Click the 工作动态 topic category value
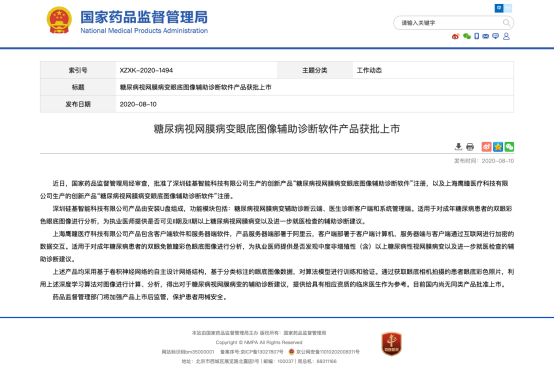Image resolution: width=554 pixels, height=379 pixels. tap(369, 70)
